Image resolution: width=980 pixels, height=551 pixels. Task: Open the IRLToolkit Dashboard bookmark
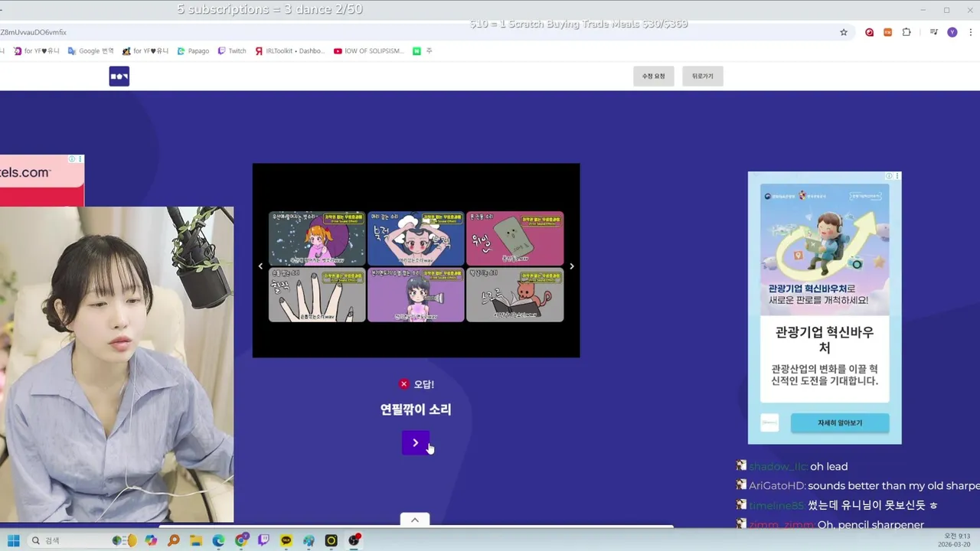[290, 51]
